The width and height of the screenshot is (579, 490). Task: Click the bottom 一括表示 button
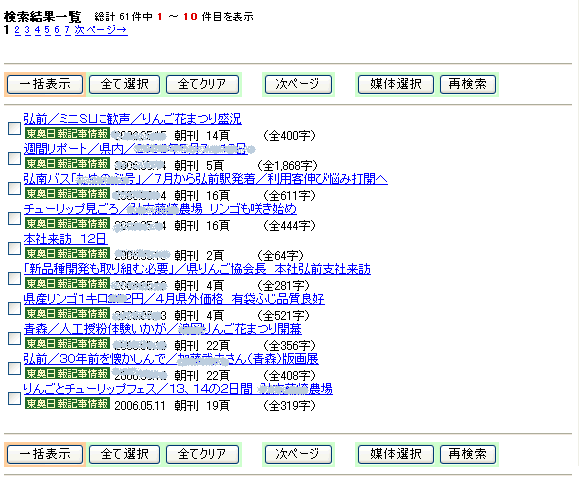[x=45, y=454]
